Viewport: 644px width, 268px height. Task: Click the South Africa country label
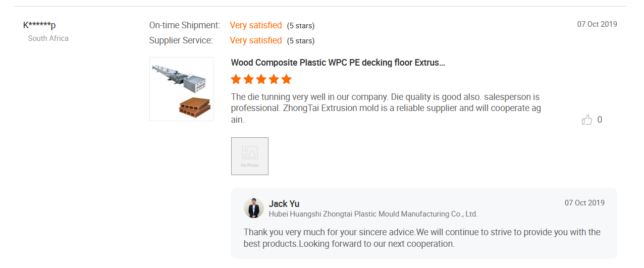(48, 38)
